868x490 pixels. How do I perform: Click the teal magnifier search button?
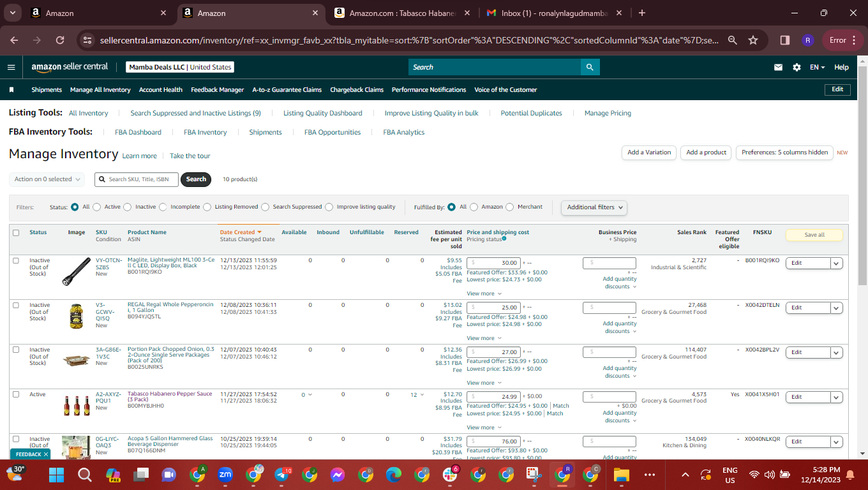(x=590, y=67)
